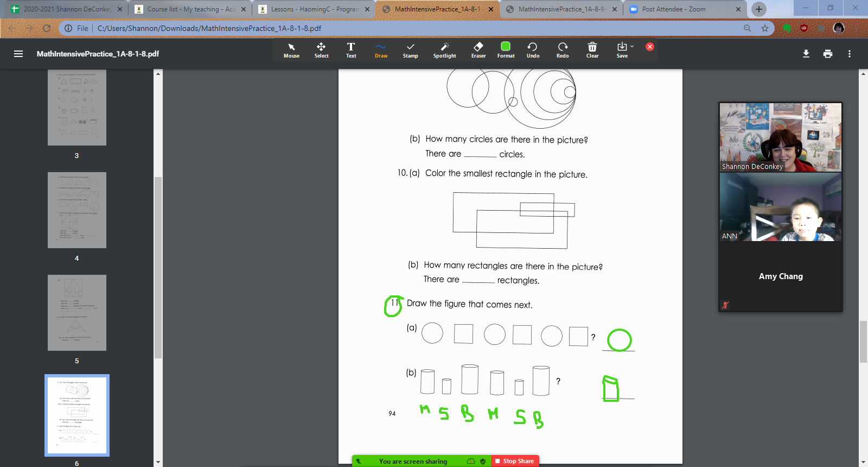868x467 pixels.
Task: Close the Post Attendee - Zoom tab
Action: pyautogui.click(x=738, y=9)
